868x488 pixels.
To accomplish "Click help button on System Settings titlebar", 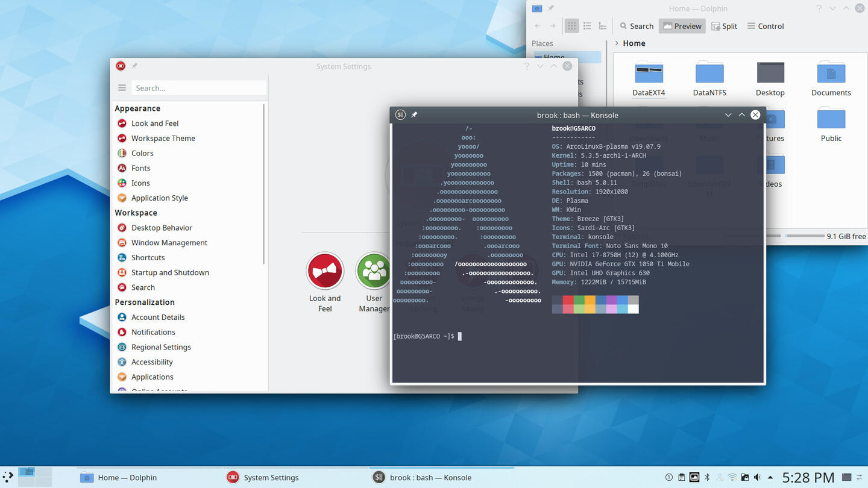I will tap(526, 66).
